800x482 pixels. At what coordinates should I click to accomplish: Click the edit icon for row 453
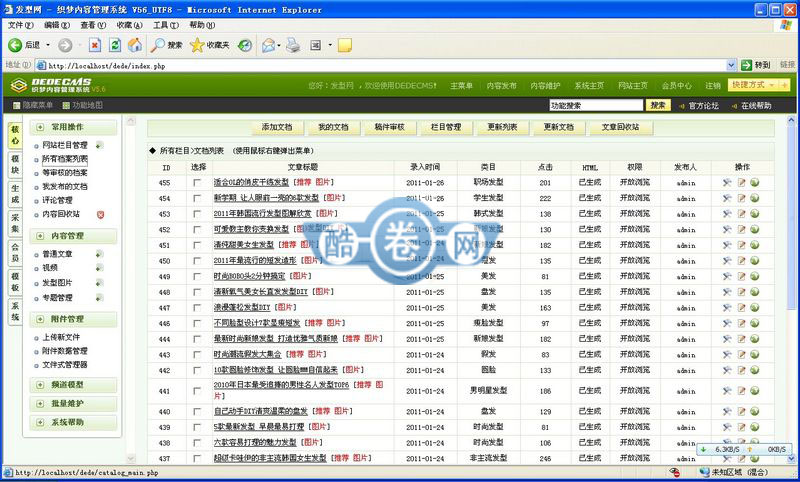[741, 214]
